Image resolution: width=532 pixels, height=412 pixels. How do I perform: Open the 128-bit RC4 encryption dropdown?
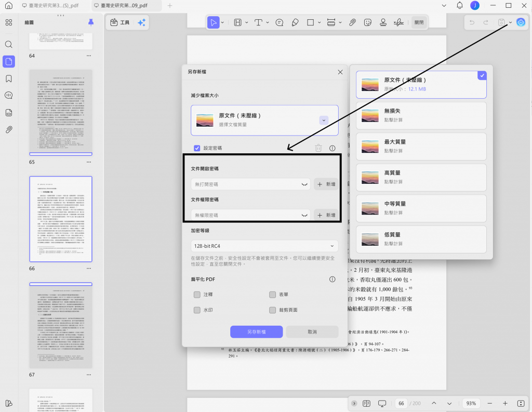tap(264, 246)
